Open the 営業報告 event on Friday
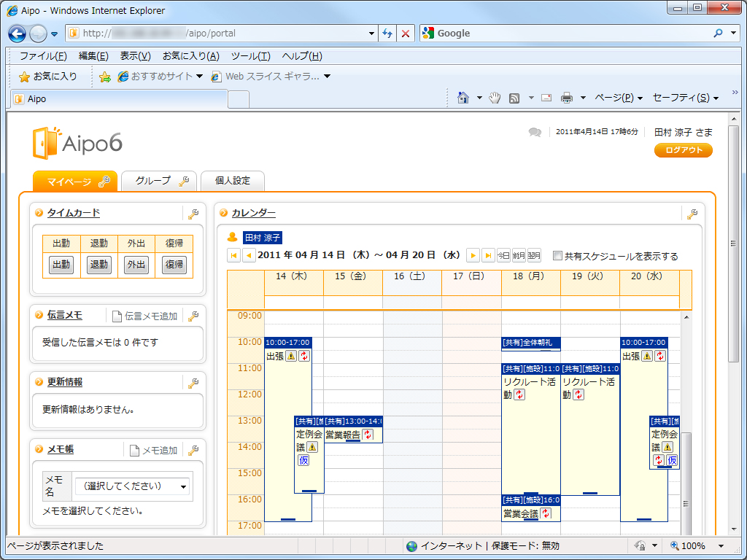This screenshot has height=560, width=747. [353, 430]
